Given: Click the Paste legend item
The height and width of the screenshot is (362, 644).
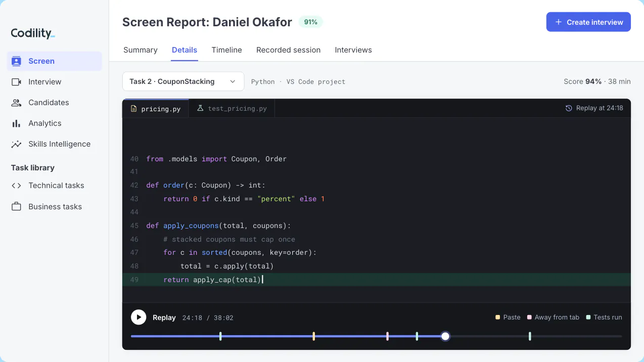Looking at the screenshot, I should [x=508, y=318].
